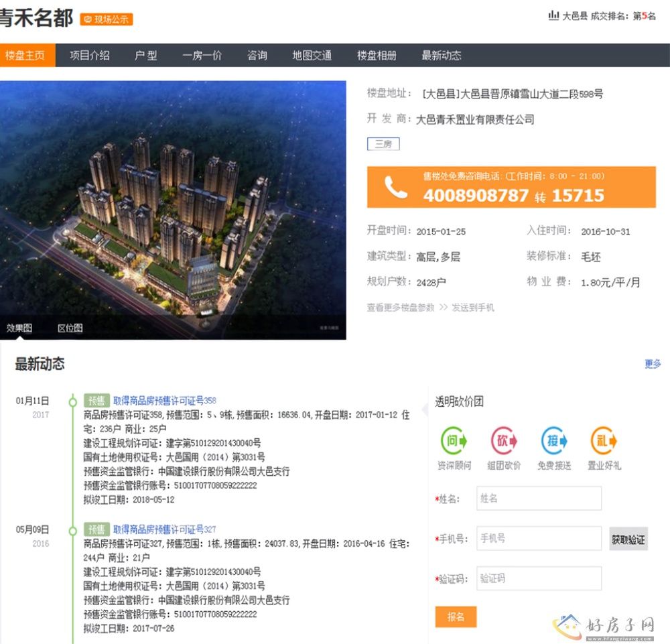
Task: Open 取得商品房预售许可证号358 link
Action: tap(165, 401)
